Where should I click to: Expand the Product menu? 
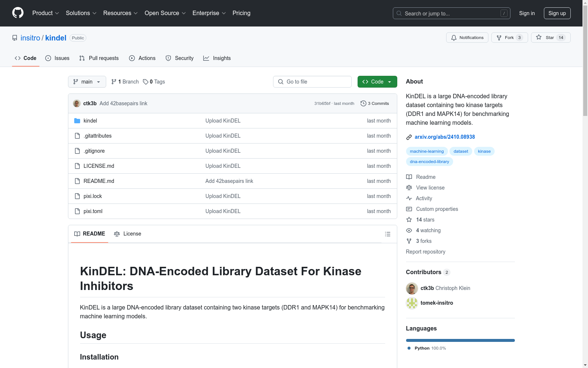click(46, 13)
